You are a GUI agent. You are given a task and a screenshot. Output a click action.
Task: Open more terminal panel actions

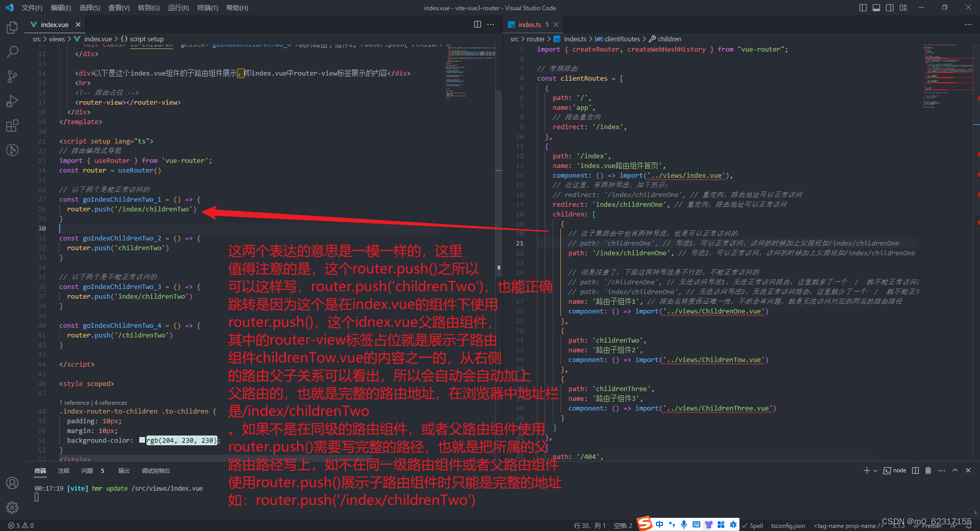942,470
